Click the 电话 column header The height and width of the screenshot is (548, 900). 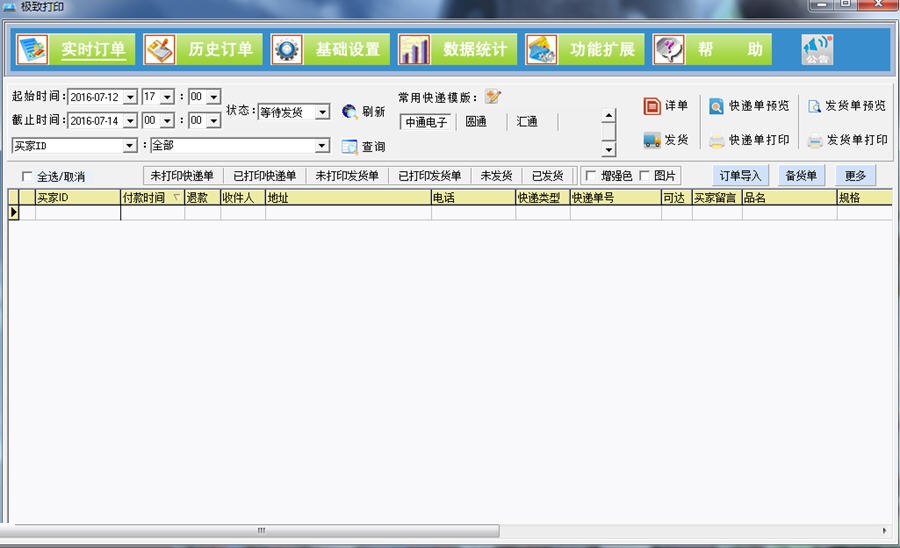tap(473, 197)
